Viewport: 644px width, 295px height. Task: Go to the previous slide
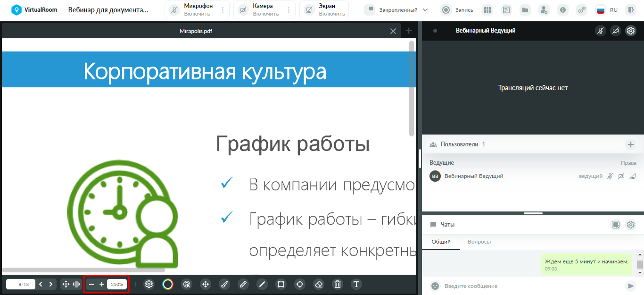point(41,284)
